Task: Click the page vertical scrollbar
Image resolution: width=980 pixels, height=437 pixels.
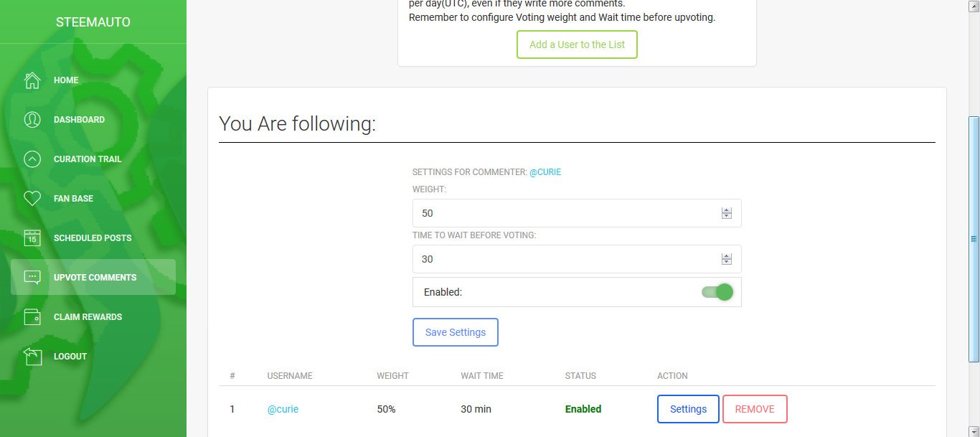Action: (974, 218)
